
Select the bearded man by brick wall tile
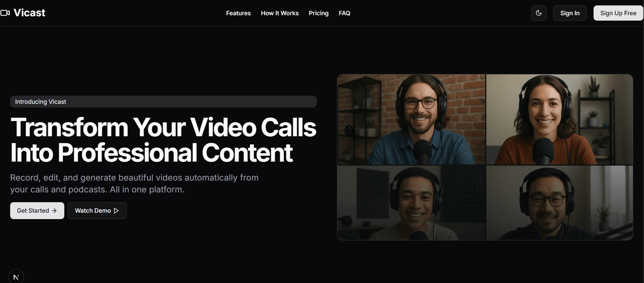(x=411, y=119)
